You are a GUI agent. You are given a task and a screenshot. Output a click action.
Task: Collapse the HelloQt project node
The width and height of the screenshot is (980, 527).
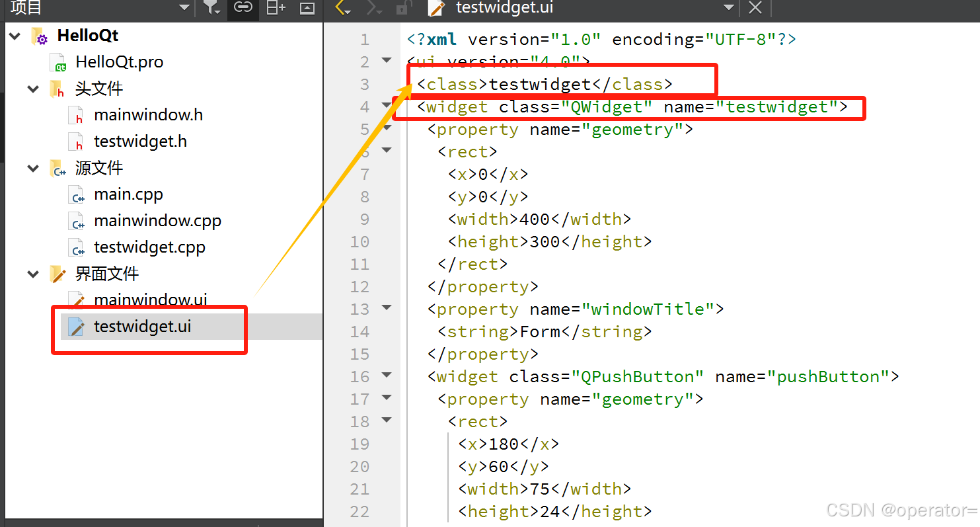click(15, 36)
